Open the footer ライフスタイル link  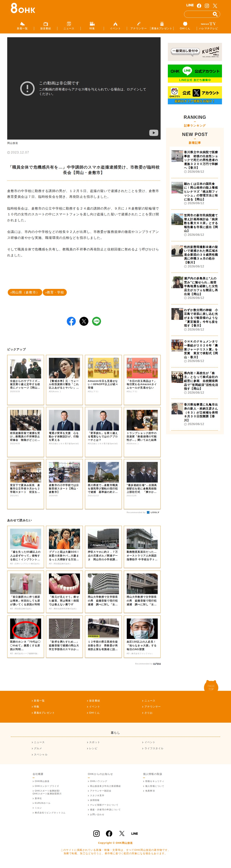tap(154, 748)
